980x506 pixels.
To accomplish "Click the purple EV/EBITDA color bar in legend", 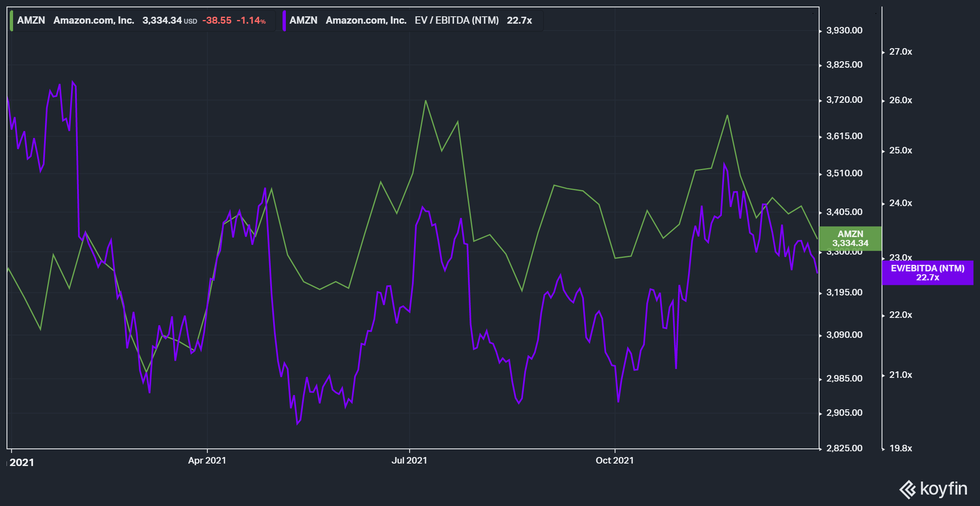I will pos(284,20).
